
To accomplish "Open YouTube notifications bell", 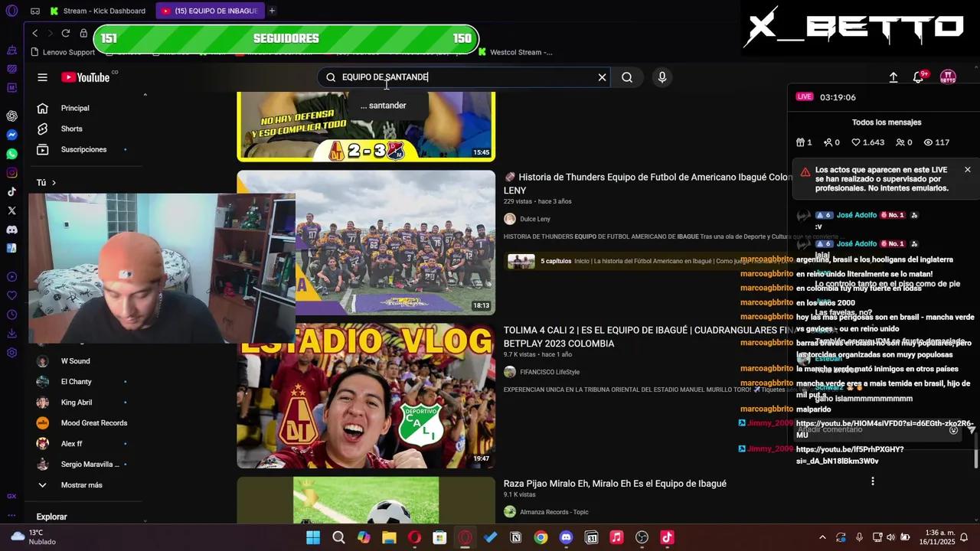I will click(x=919, y=77).
